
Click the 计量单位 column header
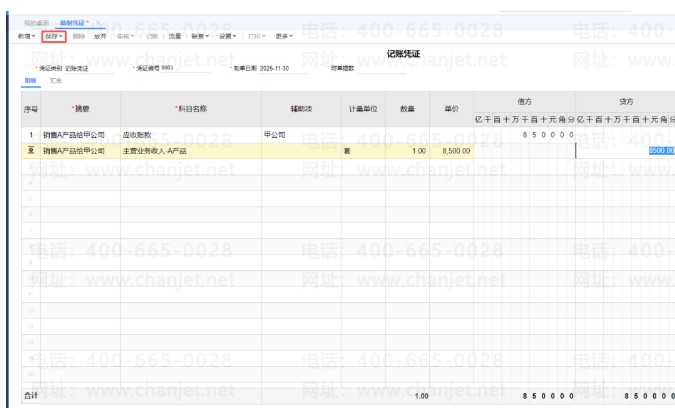(363, 109)
